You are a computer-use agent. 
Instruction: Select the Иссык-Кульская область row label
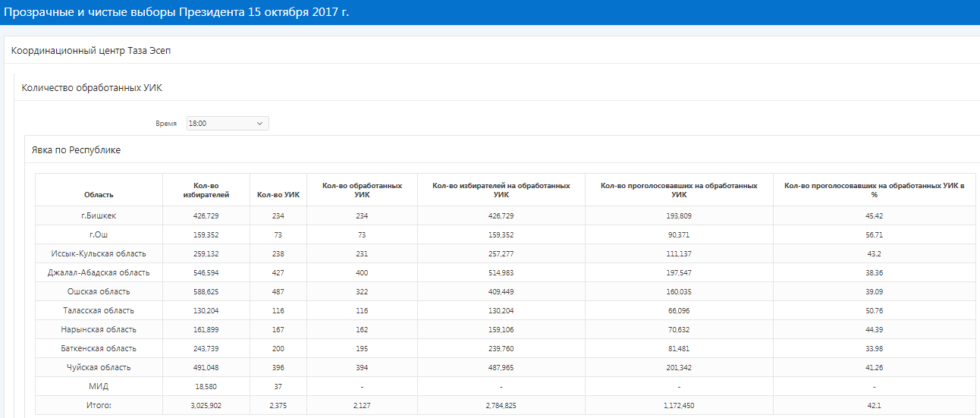[x=99, y=253]
